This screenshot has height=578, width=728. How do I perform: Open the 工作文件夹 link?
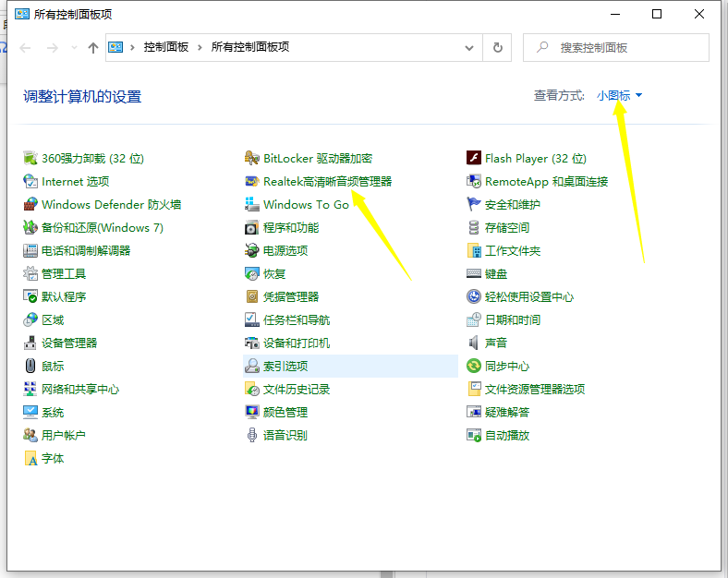point(513,251)
